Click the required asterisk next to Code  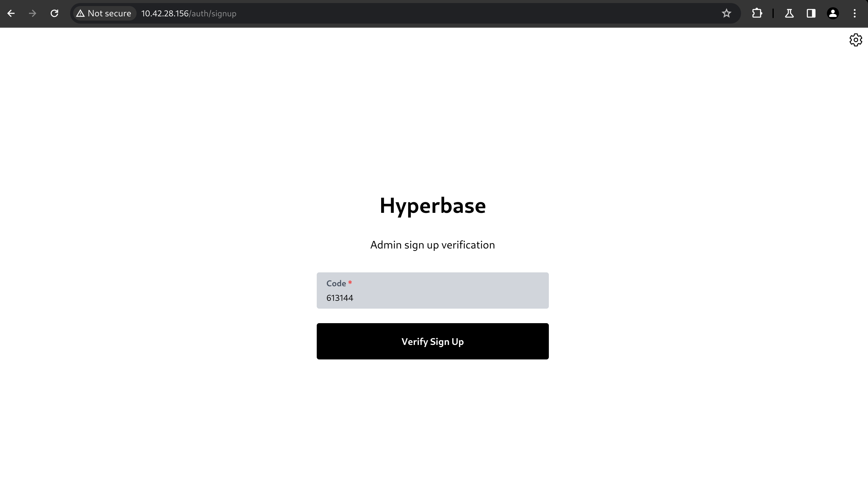[x=350, y=283]
